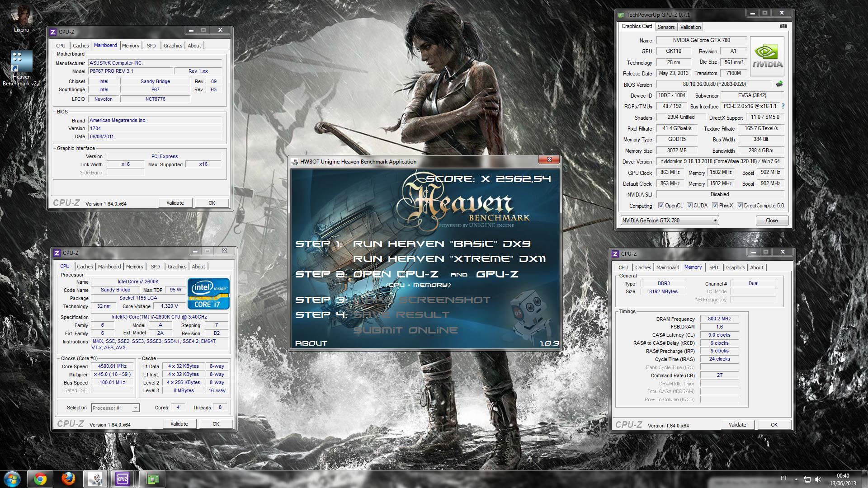Click Validate in CPU-Z Mainboard window
Screen dimensions: 868x488
pos(175,203)
